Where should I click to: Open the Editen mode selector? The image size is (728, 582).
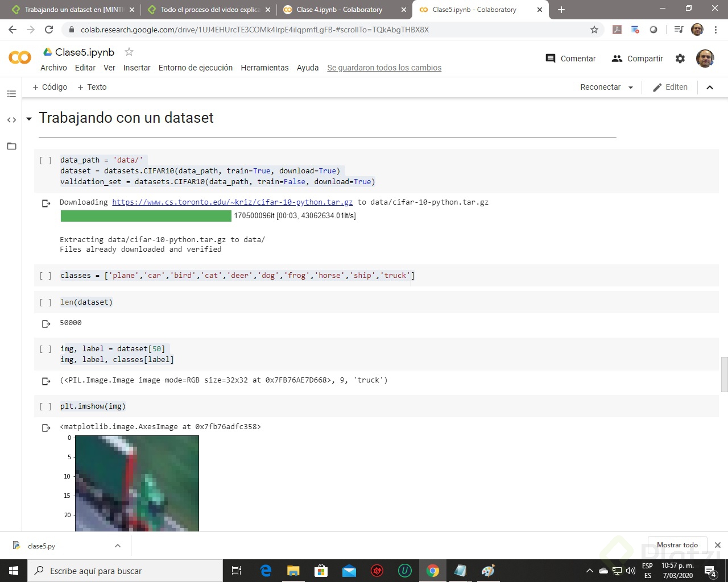coord(670,87)
